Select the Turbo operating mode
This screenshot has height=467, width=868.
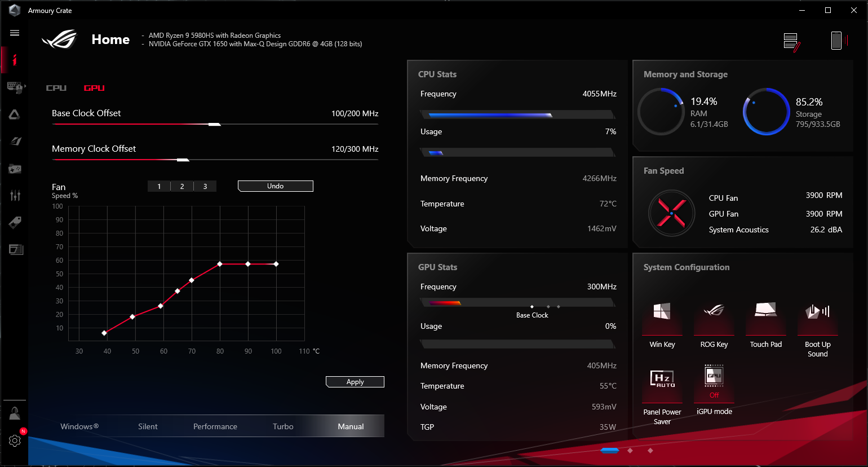[x=283, y=426]
